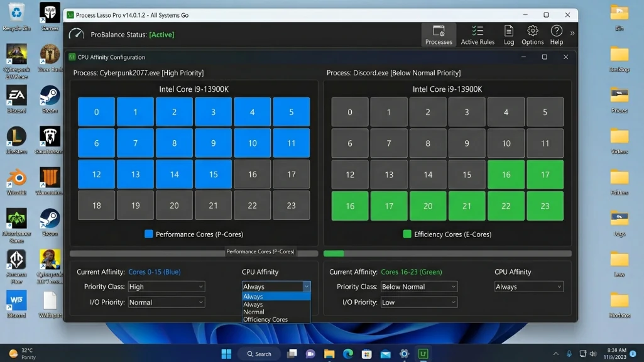Choose Normal in the affinity list
This screenshot has height=362, width=644.
click(276, 312)
